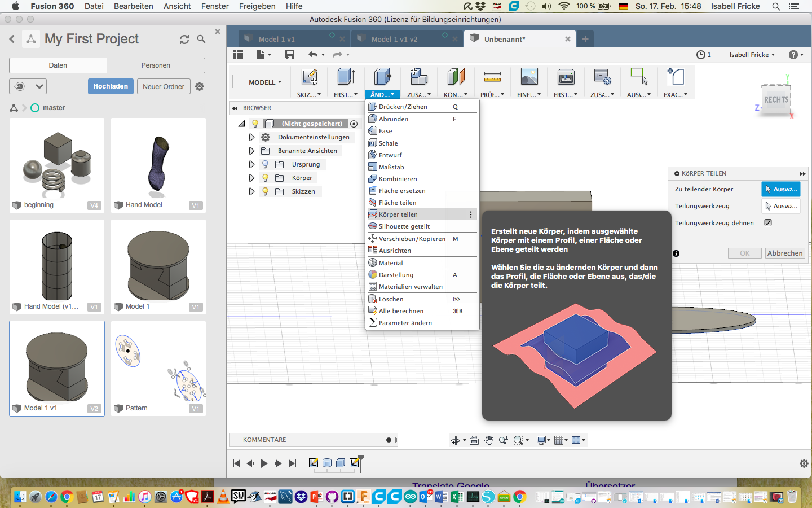
Task: Click the first sketch feature in timeline
Action: point(314,463)
